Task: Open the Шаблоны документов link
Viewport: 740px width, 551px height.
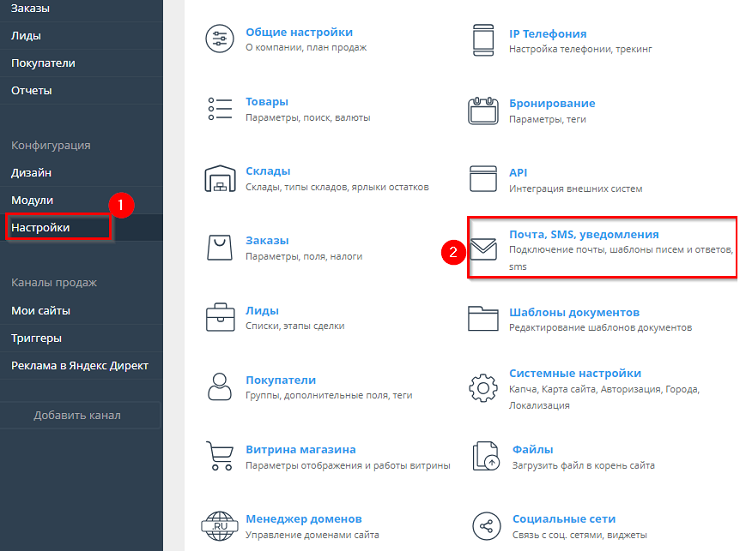Action: tap(574, 312)
